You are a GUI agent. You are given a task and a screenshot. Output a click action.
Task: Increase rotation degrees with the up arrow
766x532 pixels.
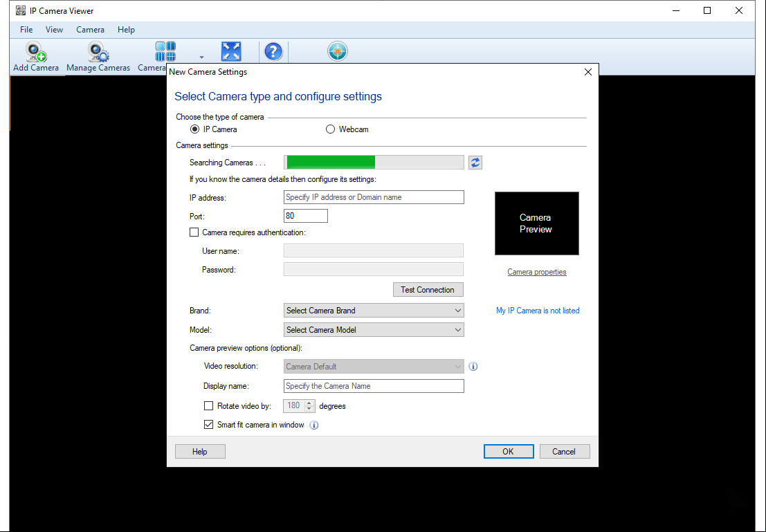pos(309,403)
